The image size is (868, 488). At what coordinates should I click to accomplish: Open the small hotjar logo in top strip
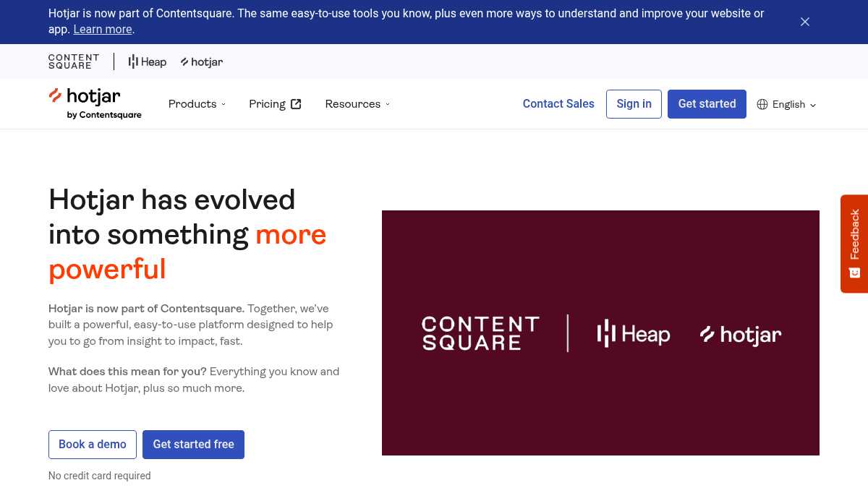(202, 62)
